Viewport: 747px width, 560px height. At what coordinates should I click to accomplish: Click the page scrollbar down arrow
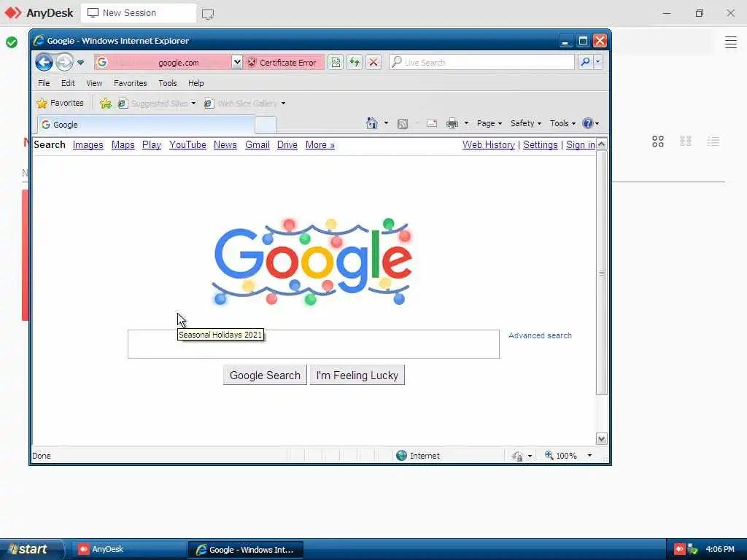click(x=602, y=439)
